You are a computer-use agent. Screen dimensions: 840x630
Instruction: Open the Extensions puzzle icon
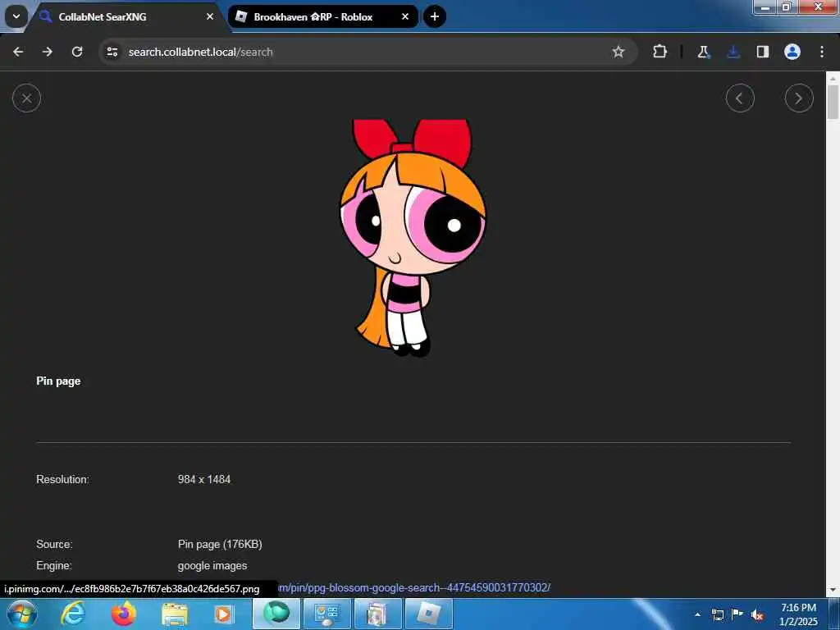(660, 52)
